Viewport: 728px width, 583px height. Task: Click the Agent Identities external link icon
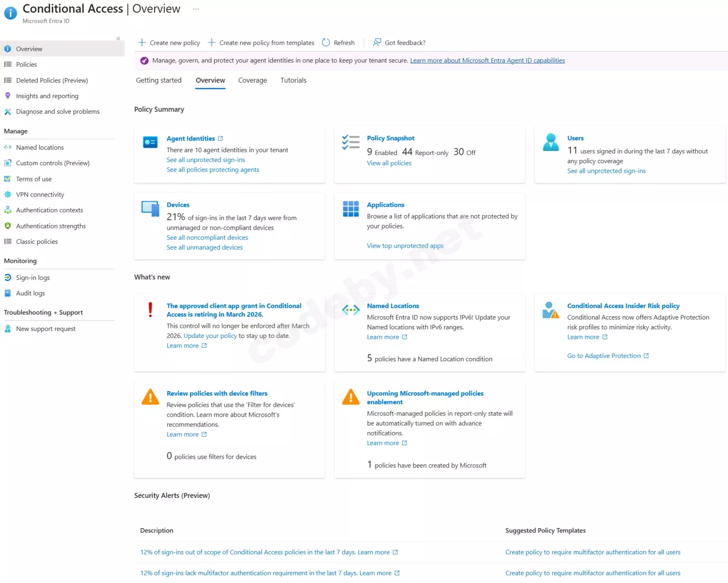tap(221, 139)
